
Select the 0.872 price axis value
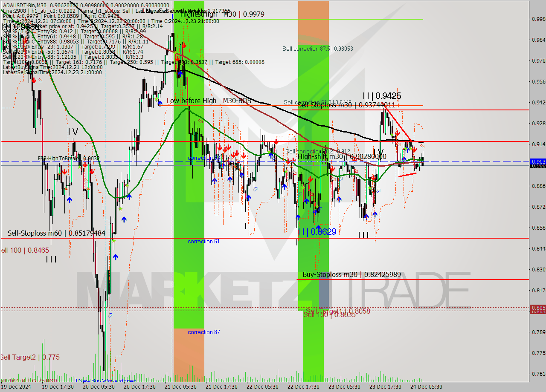point(538,207)
